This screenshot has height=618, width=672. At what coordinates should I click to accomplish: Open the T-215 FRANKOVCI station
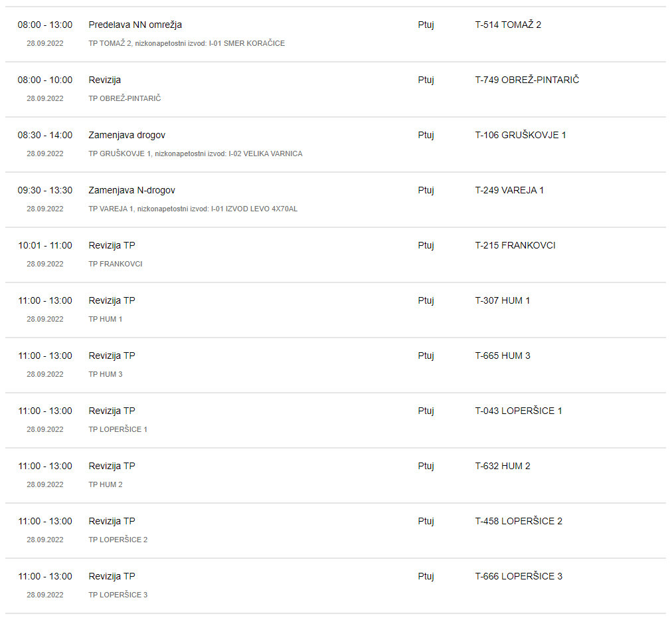pos(515,246)
